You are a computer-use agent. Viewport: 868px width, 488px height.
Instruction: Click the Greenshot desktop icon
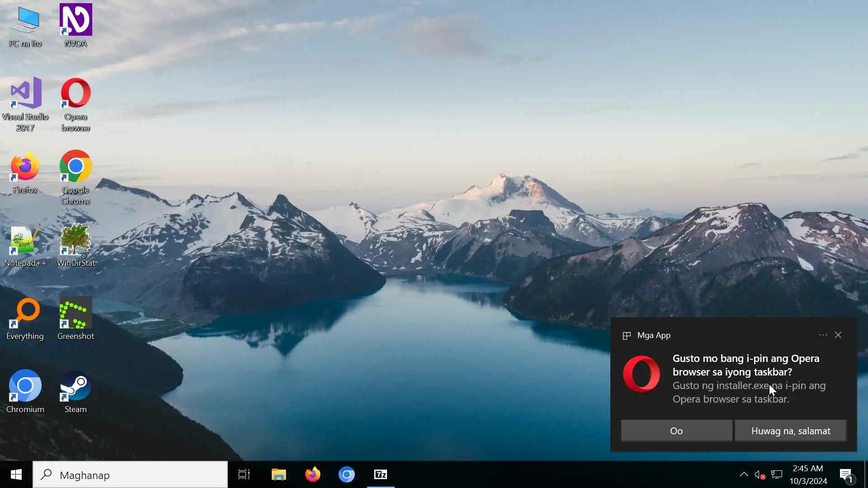pos(75,313)
